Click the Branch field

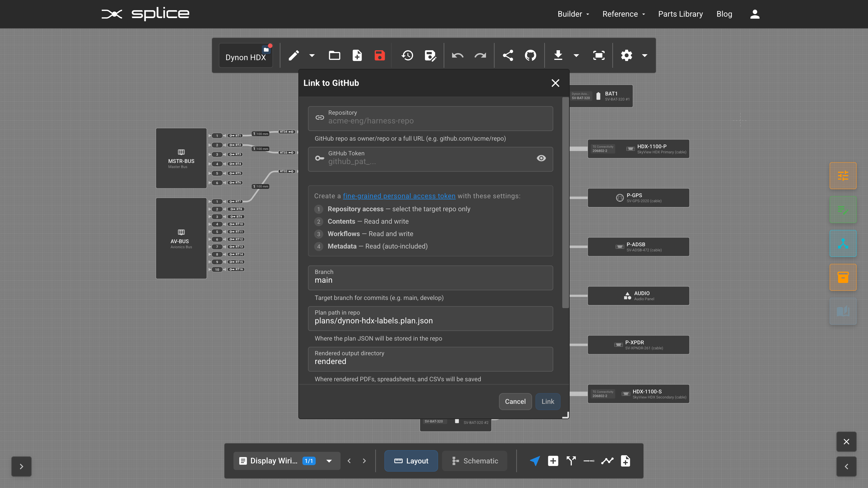[430, 278]
